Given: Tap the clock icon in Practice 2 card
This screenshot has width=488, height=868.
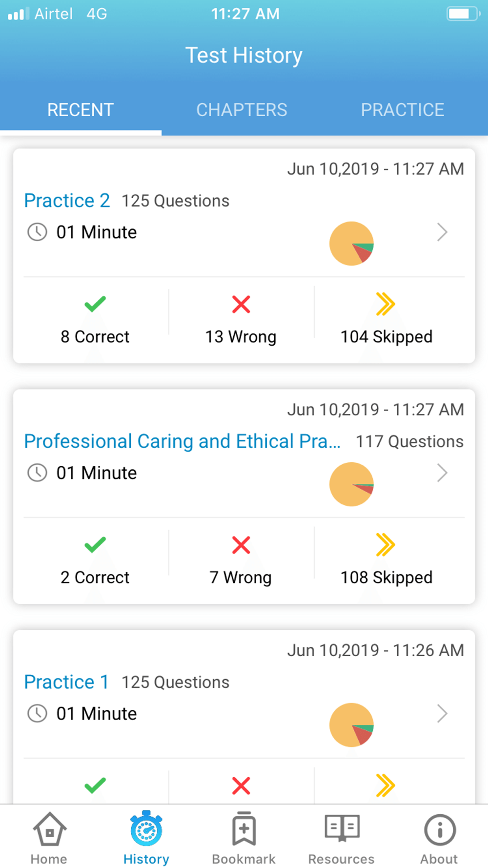Looking at the screenshot, I should [x=37, y=232].
